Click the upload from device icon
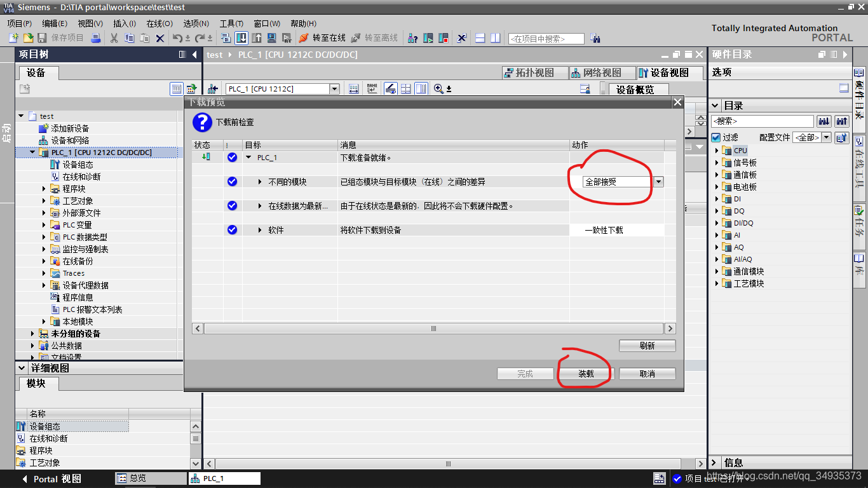Viewport: 868px width, 488px height. click(256, 38)
